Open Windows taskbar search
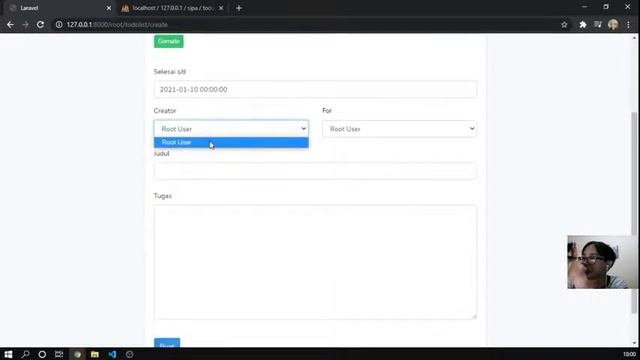 pyautogui.click(x=25, y=354)
